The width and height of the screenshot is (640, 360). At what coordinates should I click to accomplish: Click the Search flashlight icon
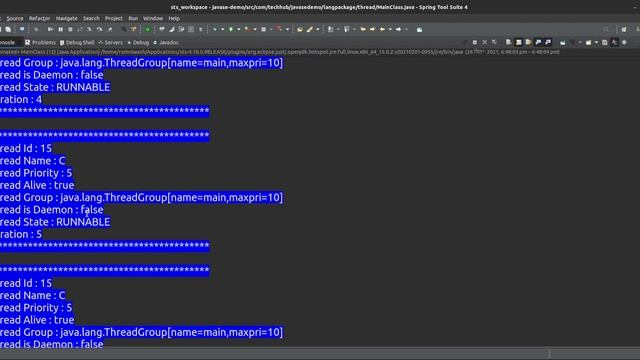310,29
